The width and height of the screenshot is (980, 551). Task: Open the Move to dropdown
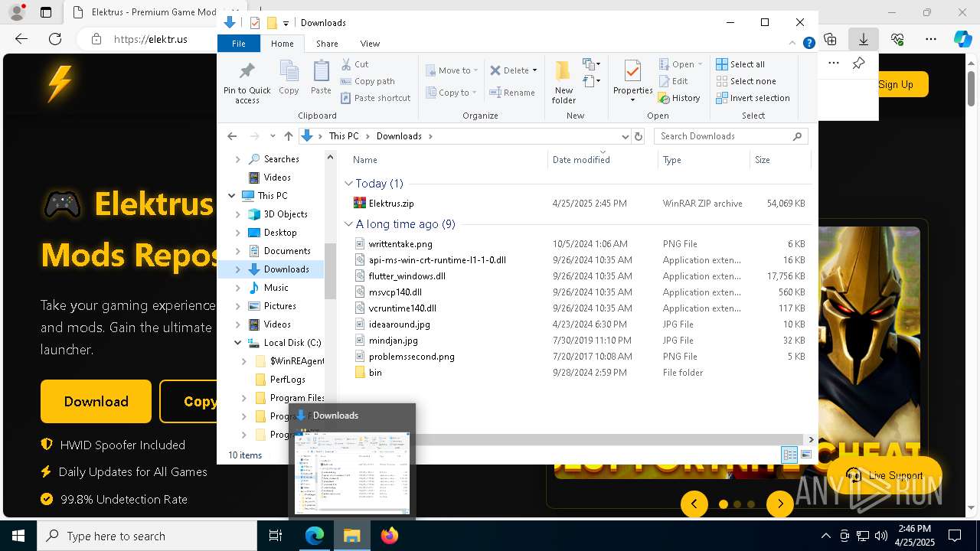pos(452,70)
